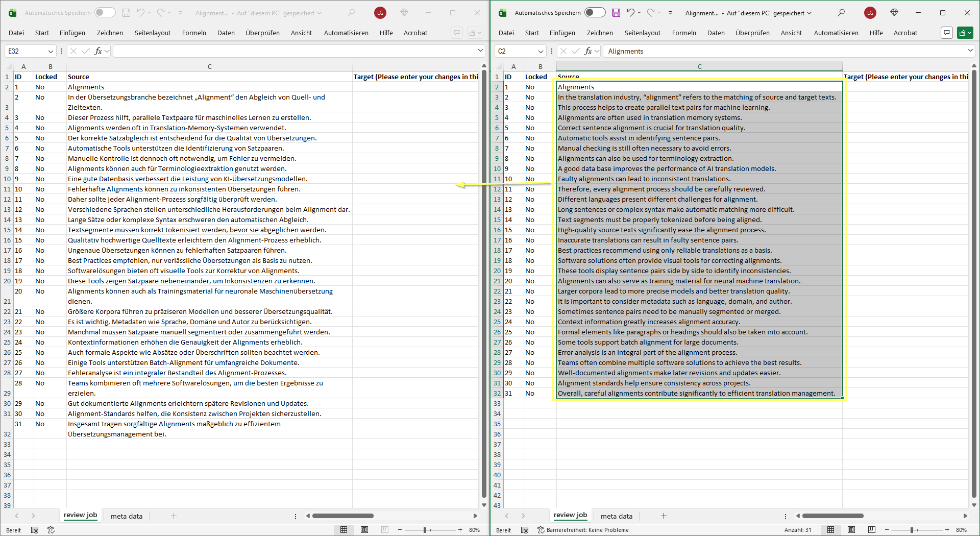Toggle Automatisches Speichern in right window
This screenshot has width=980, height=536.
click(x=595, y=13)
